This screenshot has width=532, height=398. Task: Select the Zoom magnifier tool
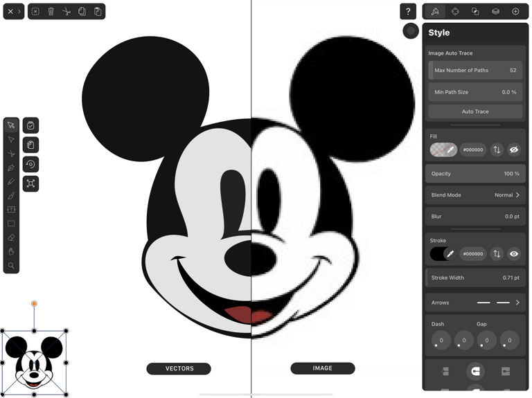[x=11, y=265]
